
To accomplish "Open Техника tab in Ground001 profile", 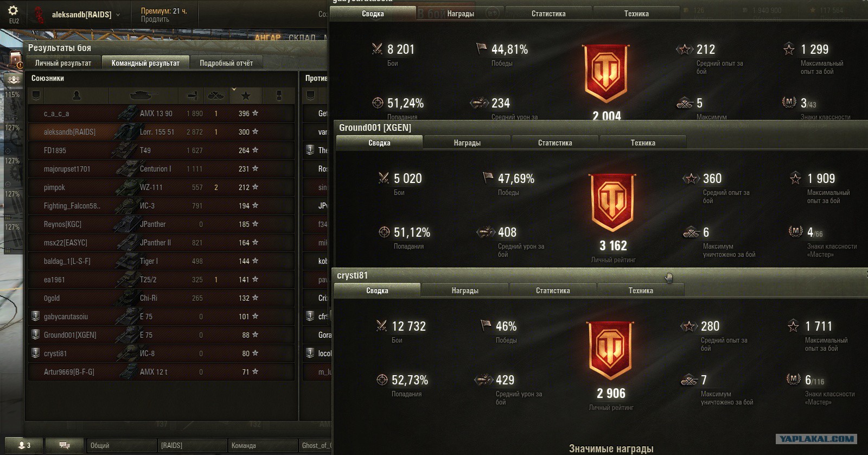I will pyautogui.click(x=643, y=143).
